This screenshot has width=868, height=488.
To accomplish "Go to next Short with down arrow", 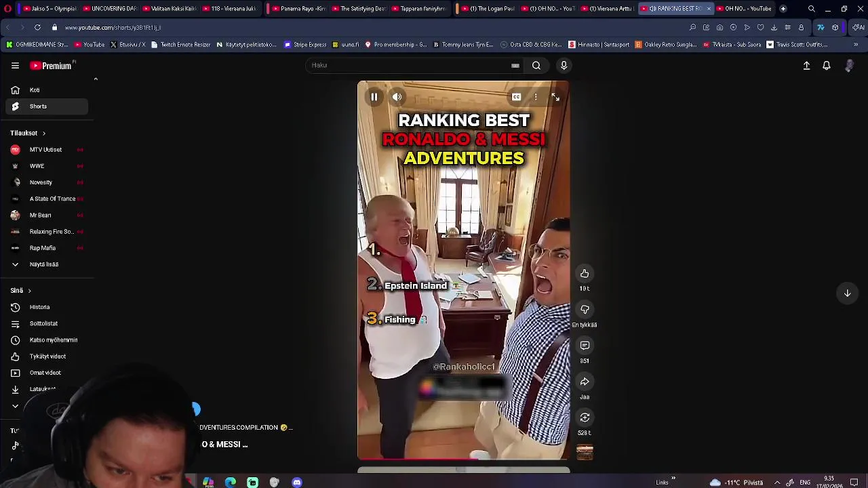I will [847, 293].
